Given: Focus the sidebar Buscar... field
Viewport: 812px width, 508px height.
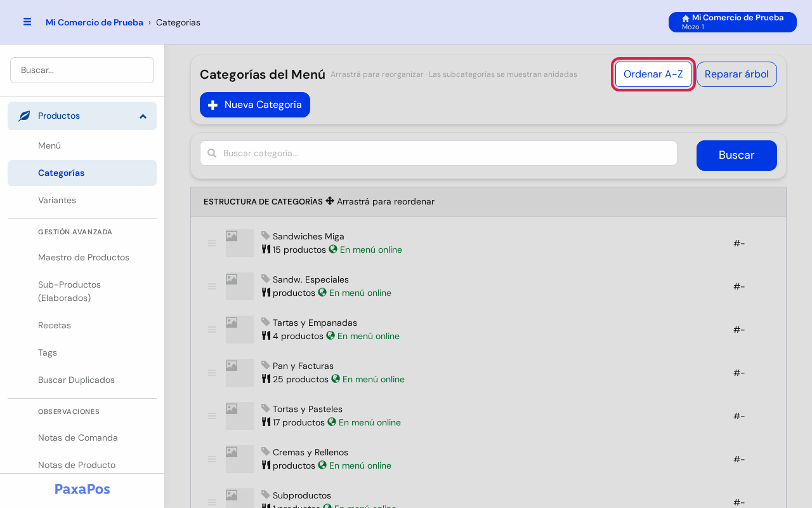Looking at the screenshot, I should (x=82, y=70).
